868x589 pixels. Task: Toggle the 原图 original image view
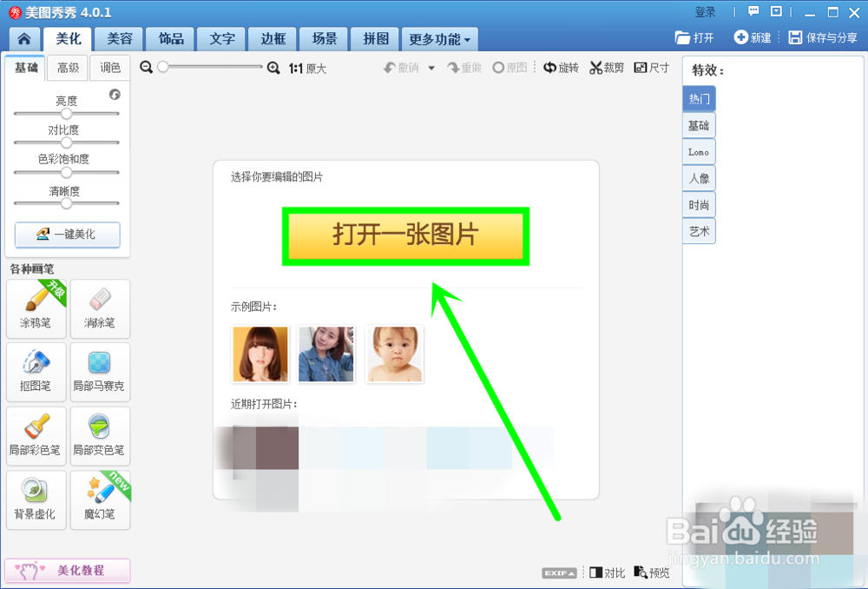[510, 68]
